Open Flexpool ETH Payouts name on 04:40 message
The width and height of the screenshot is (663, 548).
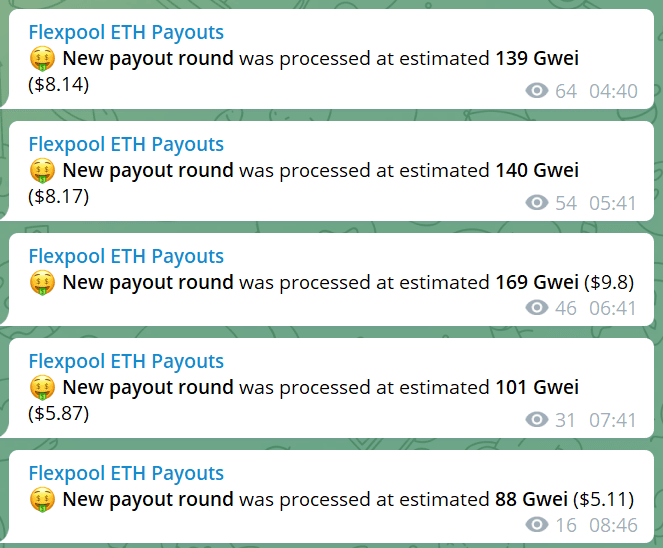(x=126, y=33)
